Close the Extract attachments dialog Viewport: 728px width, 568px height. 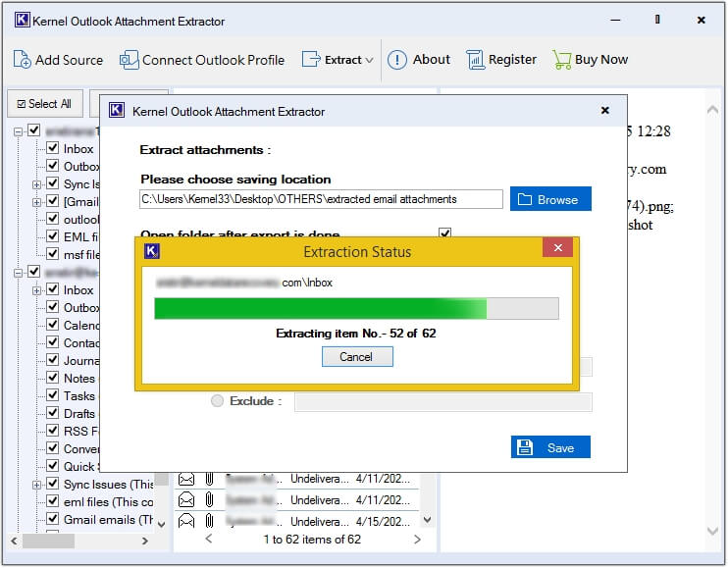tap(604, 111)
